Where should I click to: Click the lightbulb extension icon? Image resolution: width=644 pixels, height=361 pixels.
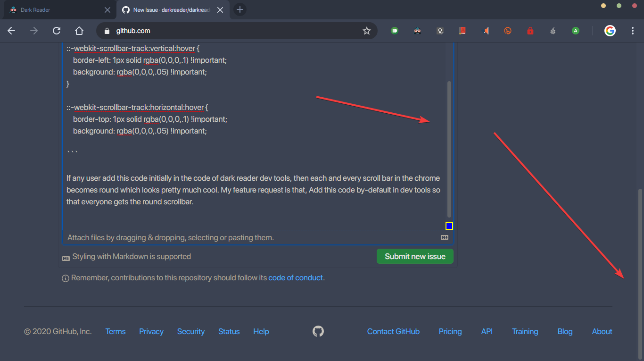pos(440,30)
